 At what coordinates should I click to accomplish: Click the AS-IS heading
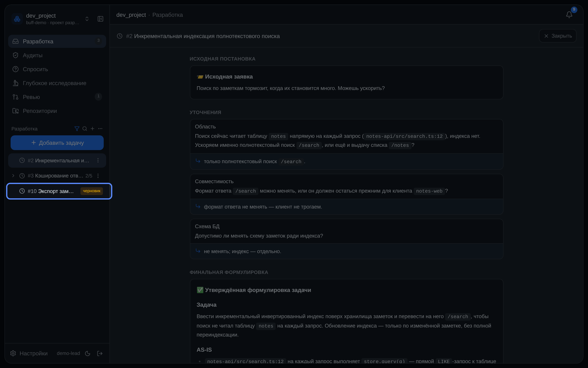click(x=204, y=350)
